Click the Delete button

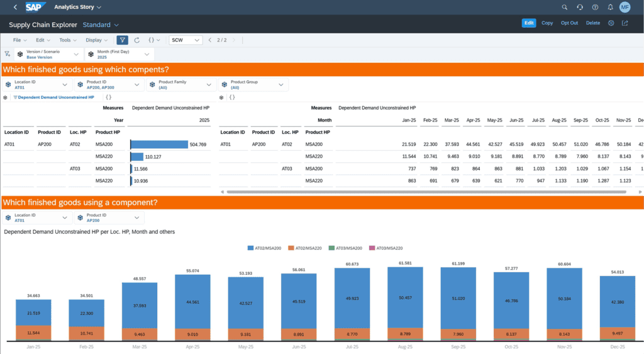(592, 23)
